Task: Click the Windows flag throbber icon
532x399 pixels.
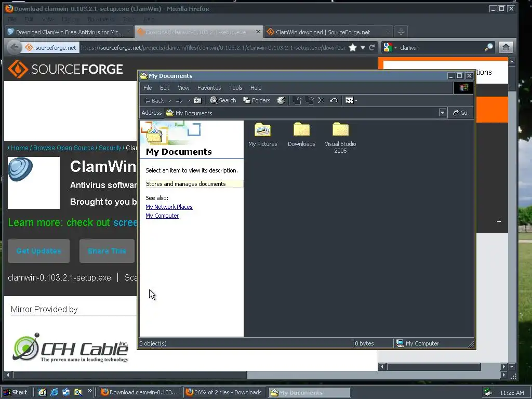Action: 463,88
